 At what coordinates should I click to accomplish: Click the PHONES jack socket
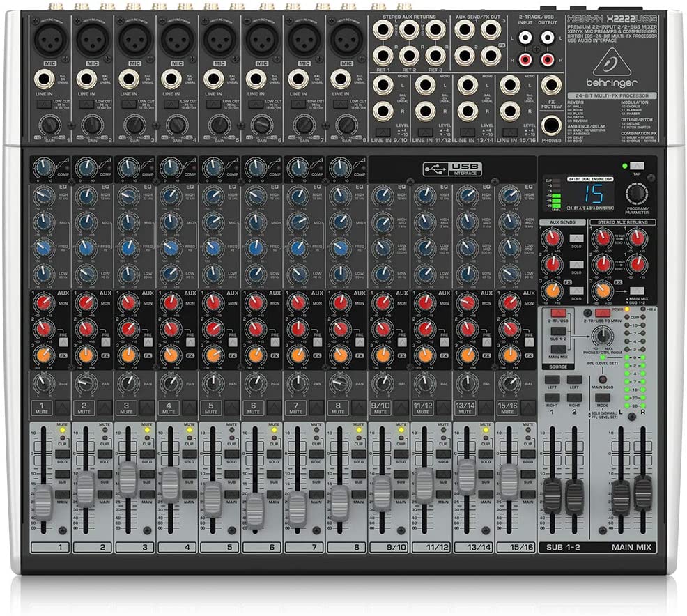[x=551, y=125]
